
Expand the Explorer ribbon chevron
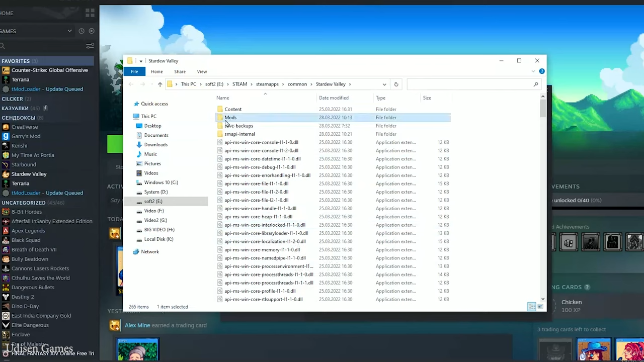coord(533,71)
